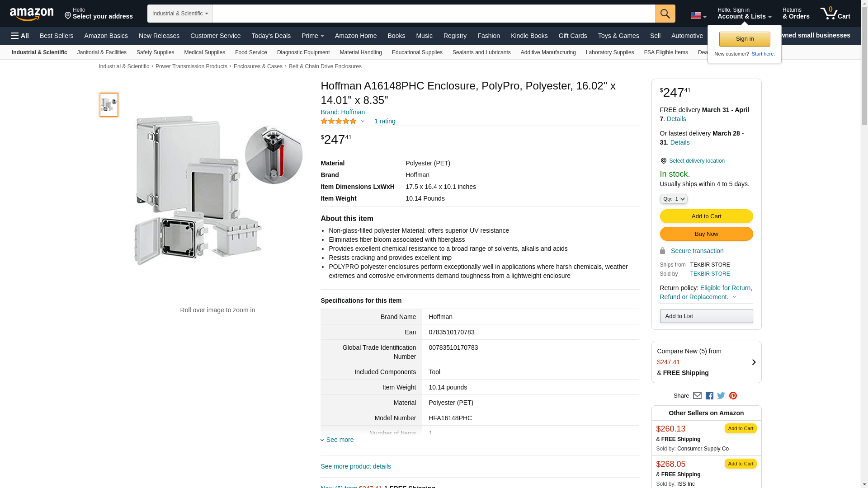Share on Facebook icon
This screenshot has height=488, width=868.
click(709, 396)
